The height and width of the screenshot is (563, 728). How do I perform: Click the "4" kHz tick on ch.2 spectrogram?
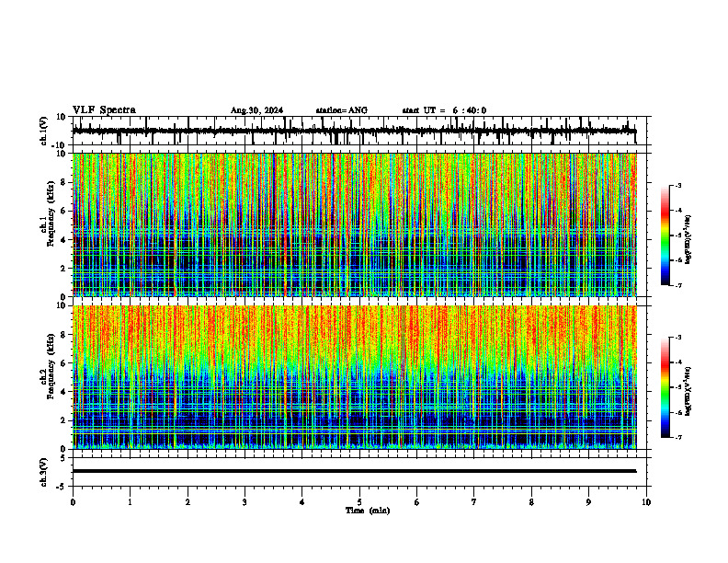(64, 392)
